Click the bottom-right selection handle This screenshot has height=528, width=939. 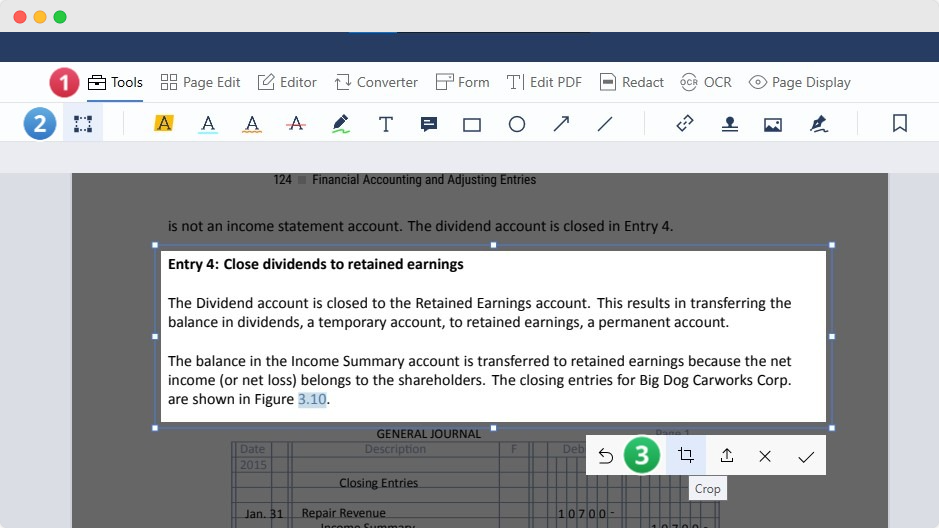pos(832,428)
